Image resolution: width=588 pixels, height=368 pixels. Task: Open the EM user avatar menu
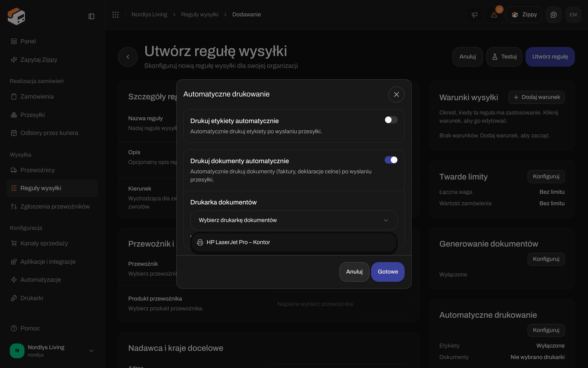click(573, 15)
